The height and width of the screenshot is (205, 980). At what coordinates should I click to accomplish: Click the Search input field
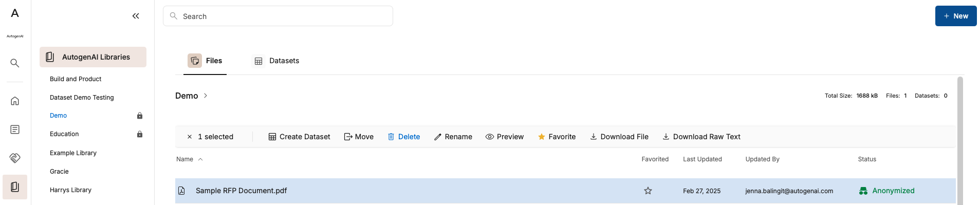[278, 16]
